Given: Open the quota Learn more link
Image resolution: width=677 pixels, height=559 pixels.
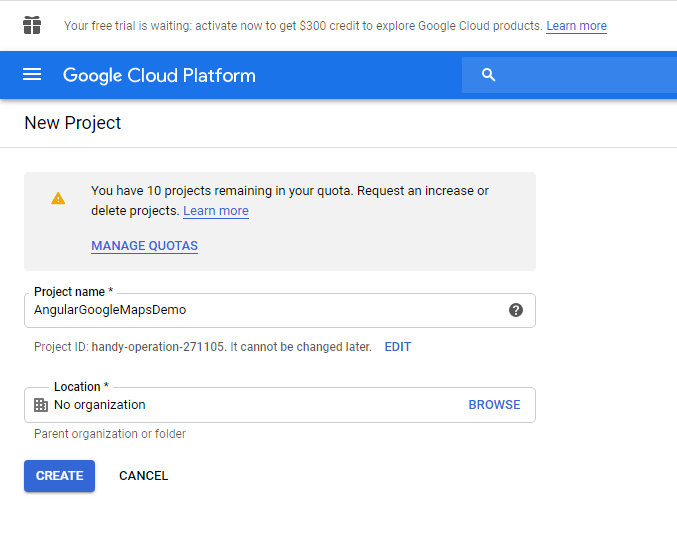Looking at the screenshot, I should click(x=216, y=211).
